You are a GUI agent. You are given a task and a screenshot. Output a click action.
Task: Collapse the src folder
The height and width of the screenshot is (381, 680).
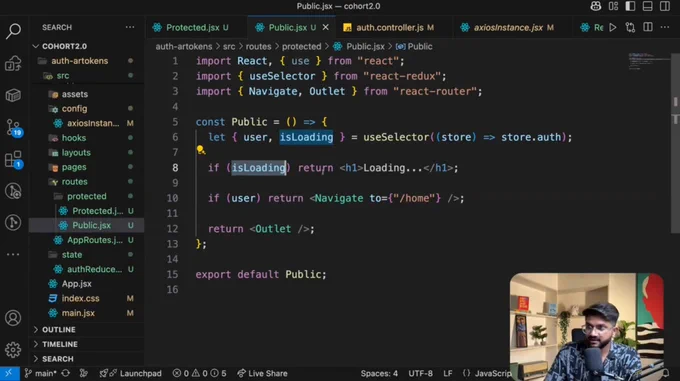click(87, 75)
